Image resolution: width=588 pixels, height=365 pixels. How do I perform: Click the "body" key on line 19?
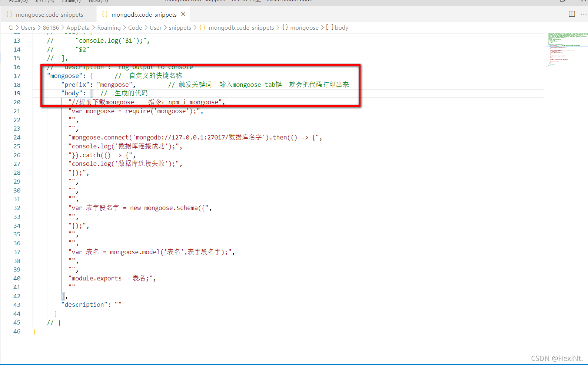coord(72,93)
